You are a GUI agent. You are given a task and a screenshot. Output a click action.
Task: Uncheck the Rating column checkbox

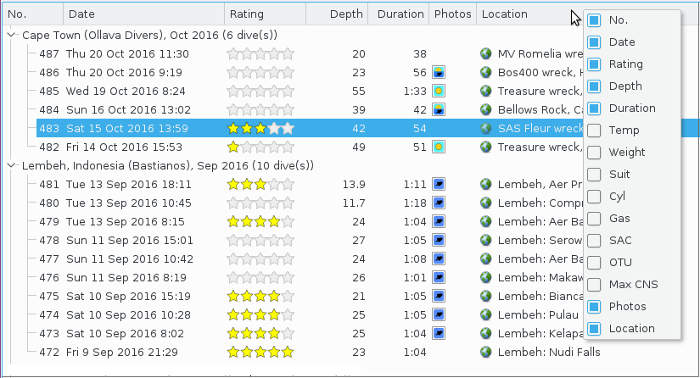click(x=594, y=64)
